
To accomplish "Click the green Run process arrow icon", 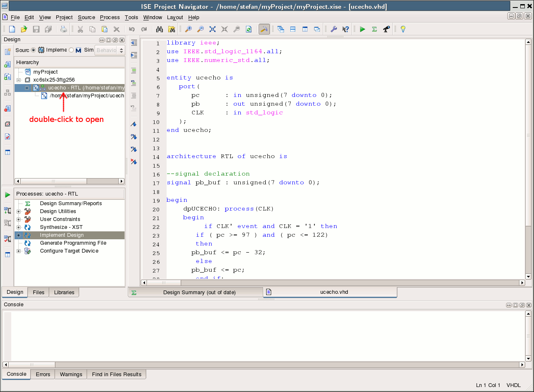I will point(7,195).
